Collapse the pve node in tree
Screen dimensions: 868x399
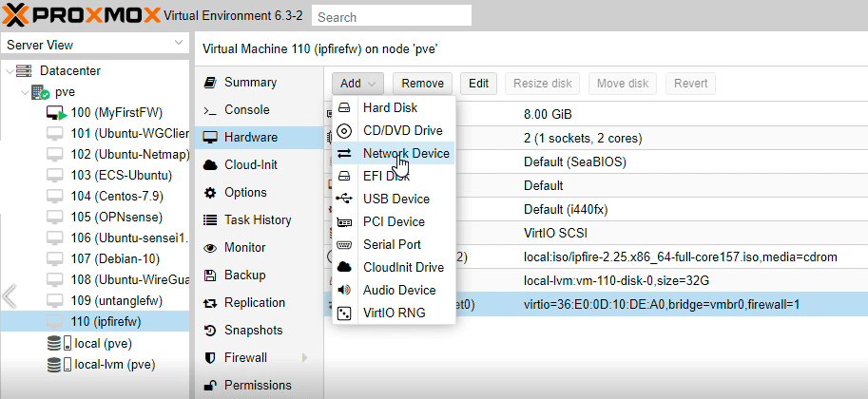click(x=25, y=92)
